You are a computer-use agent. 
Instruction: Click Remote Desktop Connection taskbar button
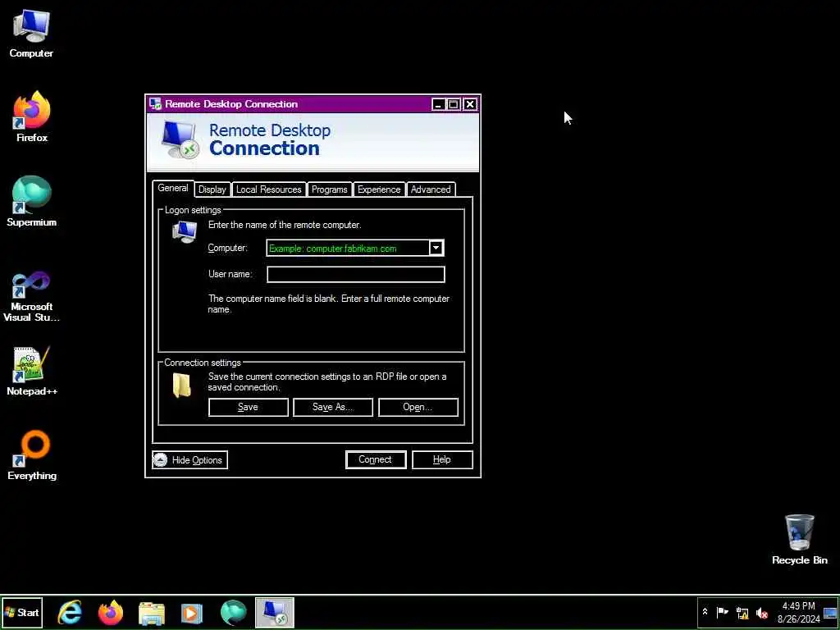point(274,612)
